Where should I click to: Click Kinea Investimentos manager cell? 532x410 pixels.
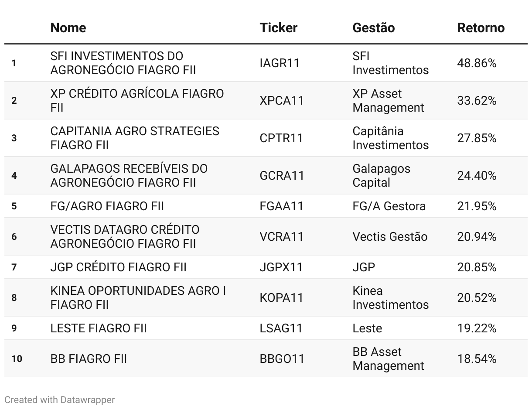[390, 298]
